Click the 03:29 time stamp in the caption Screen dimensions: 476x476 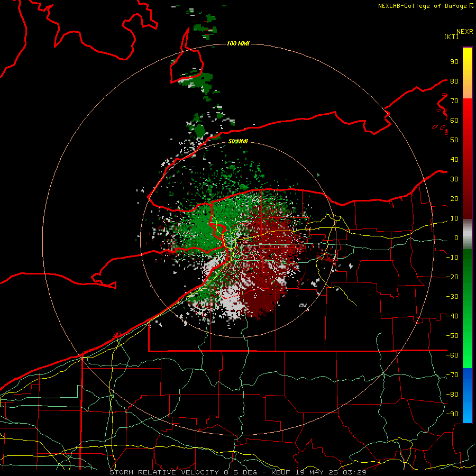[x=354, y=472]
